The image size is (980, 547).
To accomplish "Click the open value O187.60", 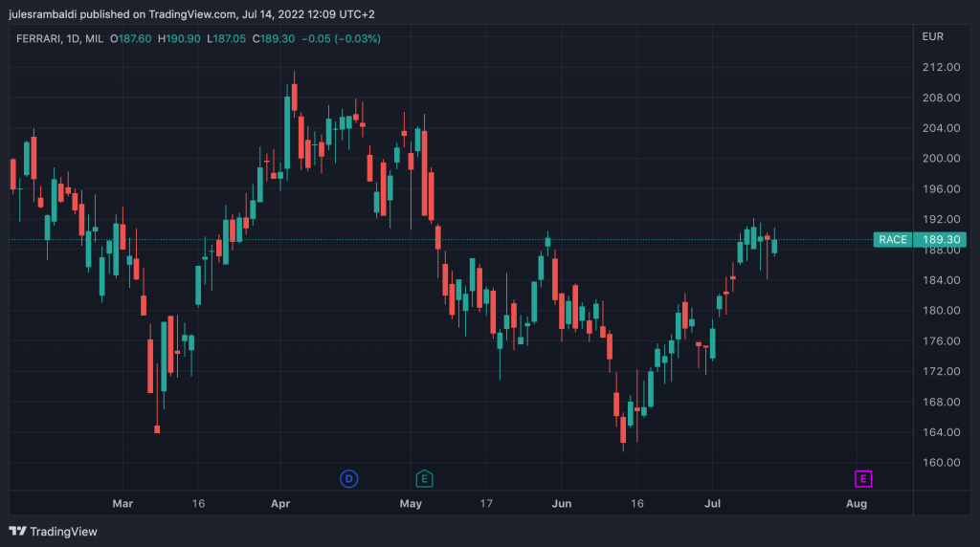I will (x=130, y=38).
